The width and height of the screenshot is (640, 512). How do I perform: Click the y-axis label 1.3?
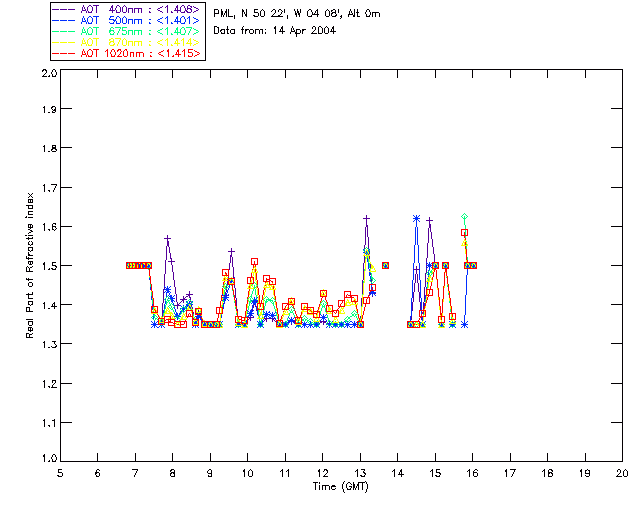[49, 344]
